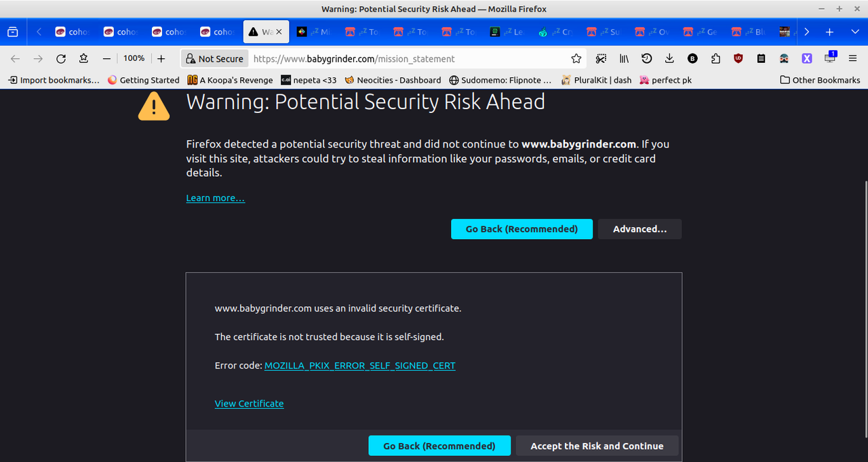This screenshot has width=868, height=462.
Task: Bookmark this page with the star
Action: coord(576,59)
